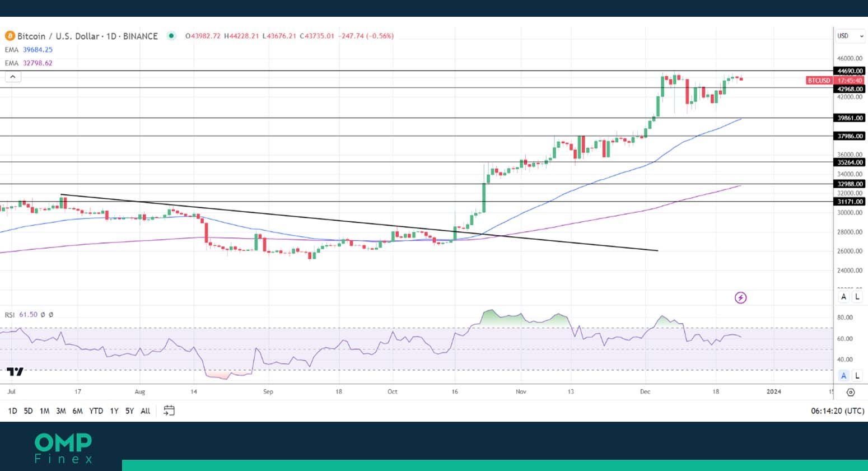This screenshot has width=868, height=471.
Task: Click the Oct label on time axis
Action: 392,391
